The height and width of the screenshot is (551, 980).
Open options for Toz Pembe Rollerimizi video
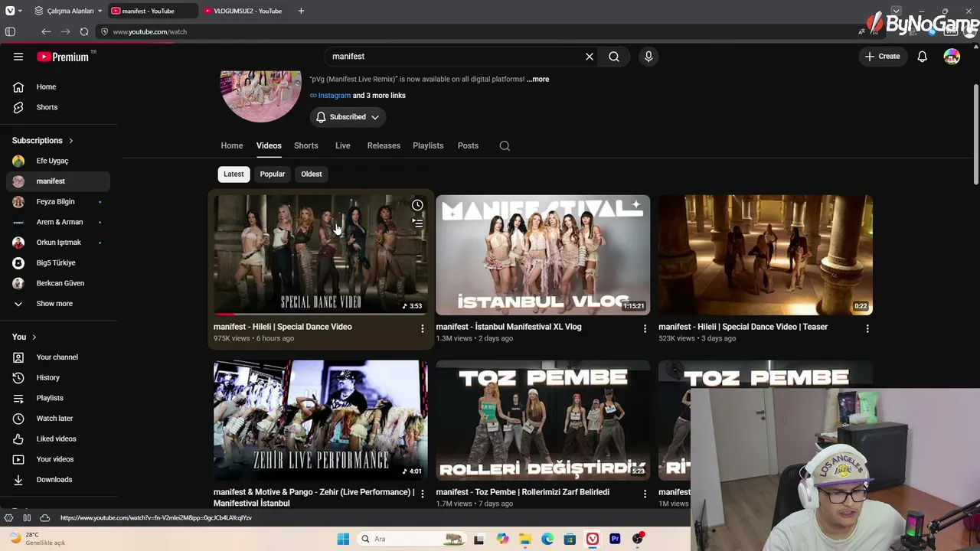645,494
